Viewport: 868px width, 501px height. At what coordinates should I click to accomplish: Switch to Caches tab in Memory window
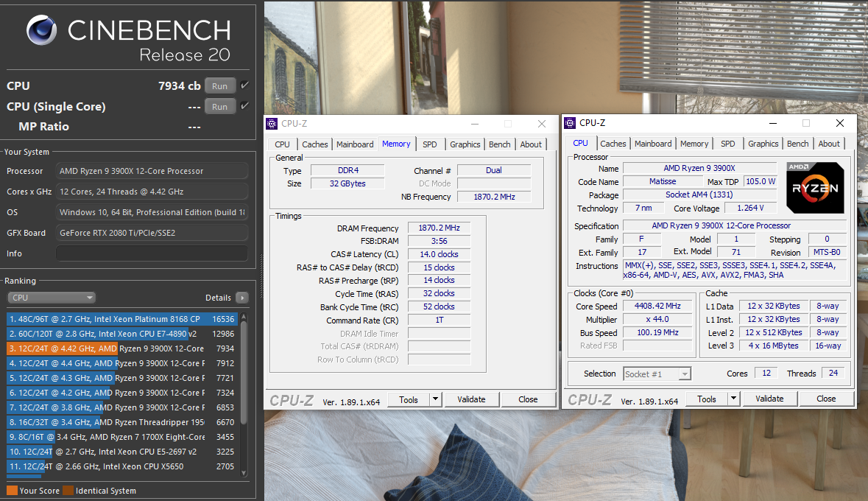(315, 144)
